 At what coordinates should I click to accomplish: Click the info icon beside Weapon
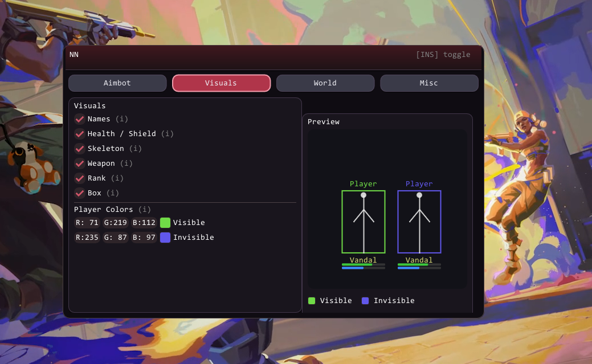(126, 163)
